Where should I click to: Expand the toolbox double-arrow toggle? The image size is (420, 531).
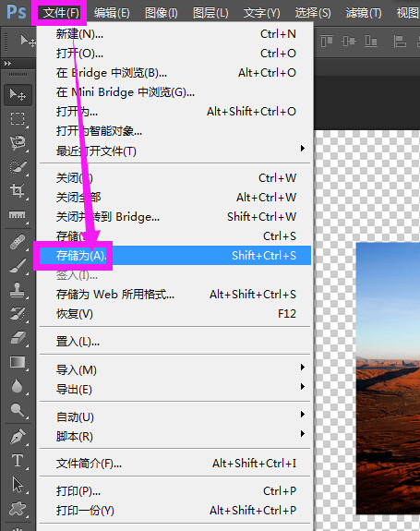pos(7,64)
